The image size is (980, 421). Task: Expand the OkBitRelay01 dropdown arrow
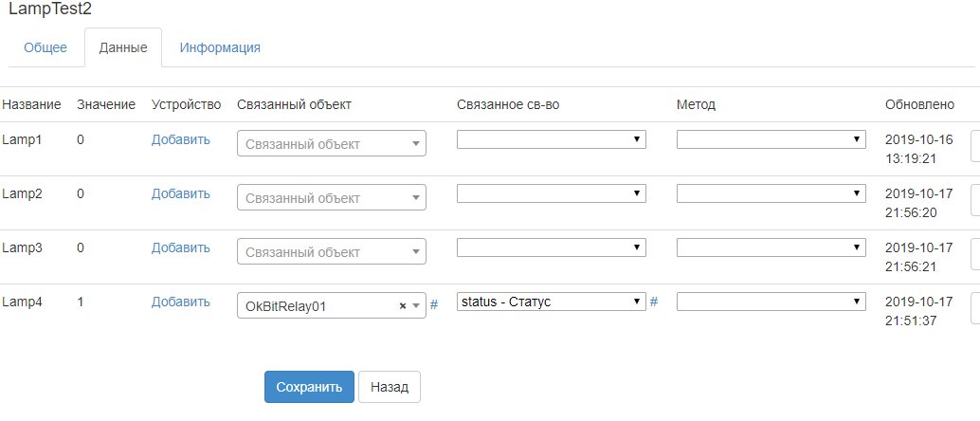415,306
